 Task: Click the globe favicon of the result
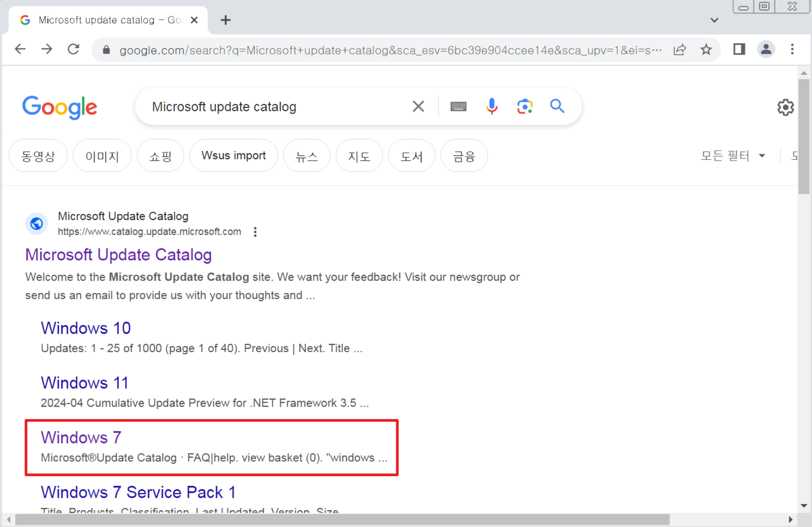[x=36, y=224]
